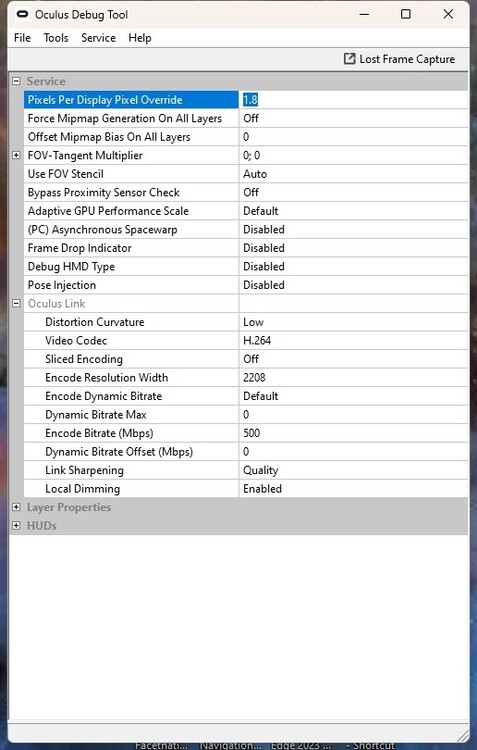
Task: Edit Dynamic Bitrate Max value 0
Action: coord(353,415)
